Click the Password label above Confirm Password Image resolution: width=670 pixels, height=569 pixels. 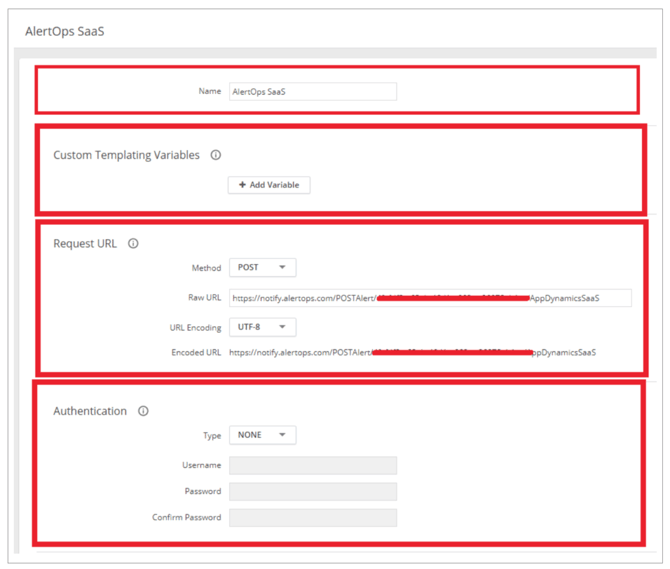pos(203,491)
